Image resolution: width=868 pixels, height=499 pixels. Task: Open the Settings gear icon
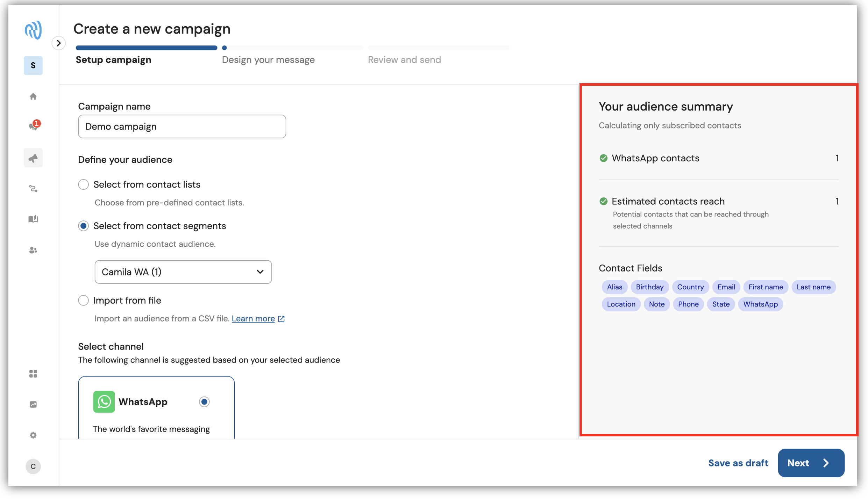33,435
